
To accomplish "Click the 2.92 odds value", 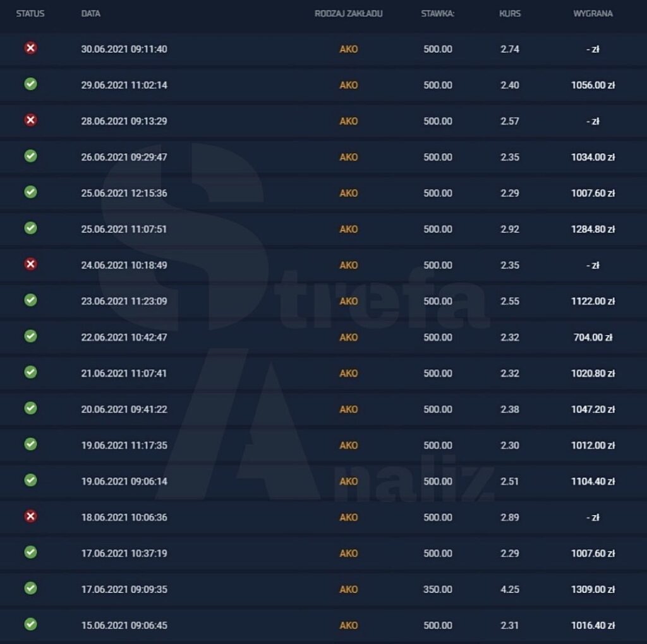I will coord(510,229).
